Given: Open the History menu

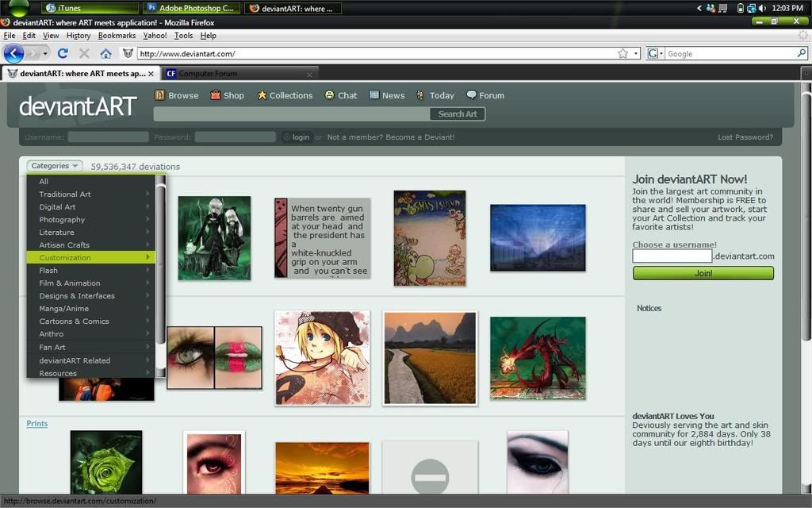Looking at the screenshot, I should [x=79, y=35].
